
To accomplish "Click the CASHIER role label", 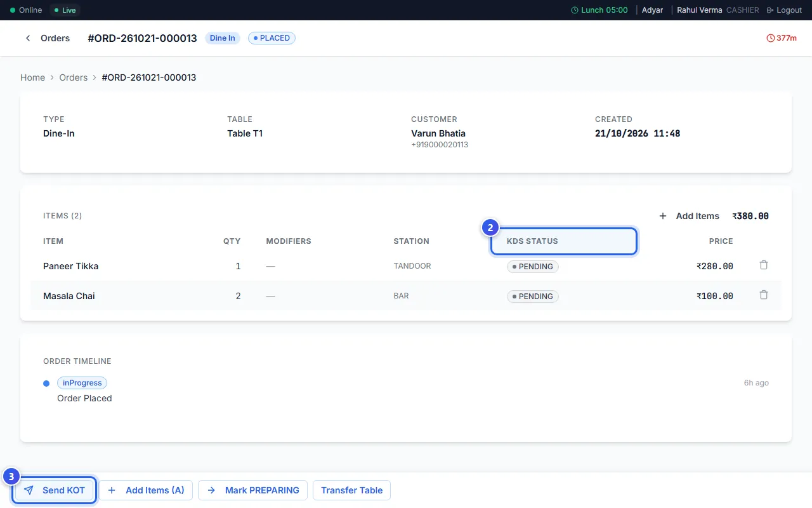I will 743,10.
